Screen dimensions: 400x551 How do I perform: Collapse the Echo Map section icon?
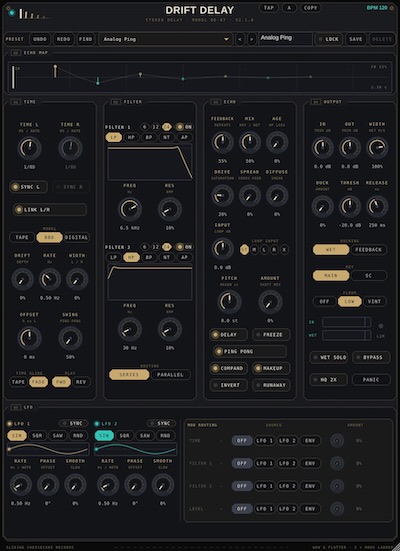point(15,53)
